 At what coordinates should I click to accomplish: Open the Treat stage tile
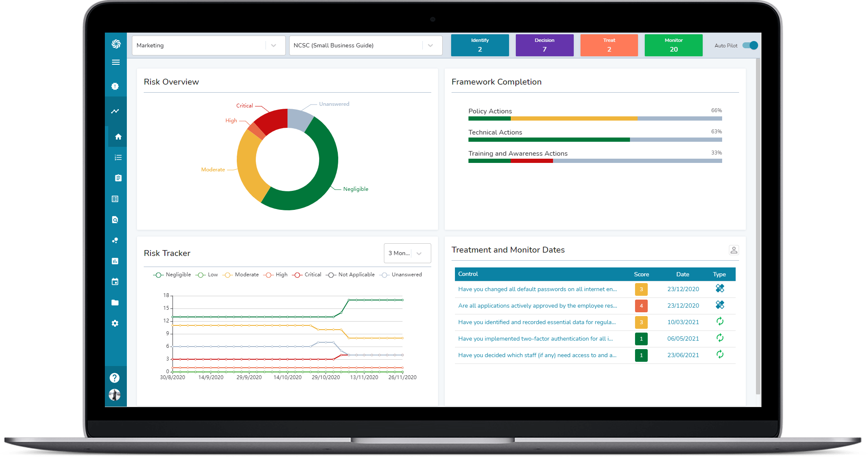coord(609,45)
